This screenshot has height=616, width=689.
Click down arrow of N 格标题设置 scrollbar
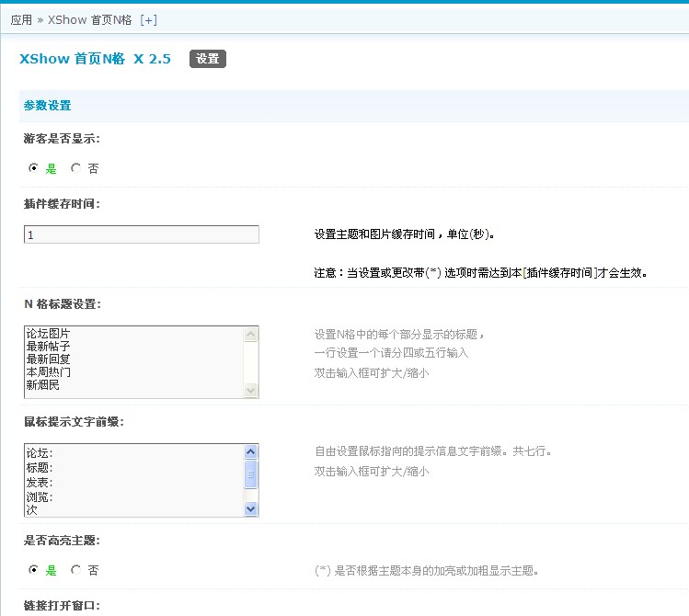pos(251,390)
